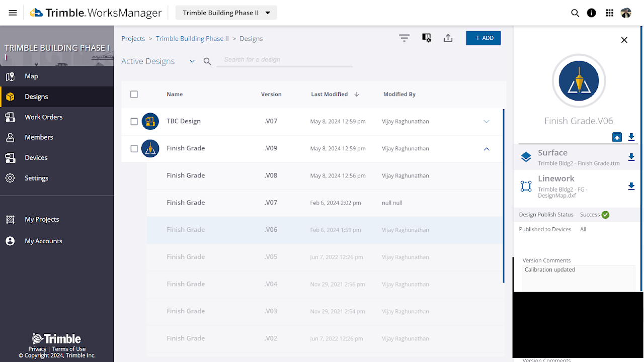Open the hamburger navigation menu
The width and height of the screenshot is (644, 362).
[13, 13]
